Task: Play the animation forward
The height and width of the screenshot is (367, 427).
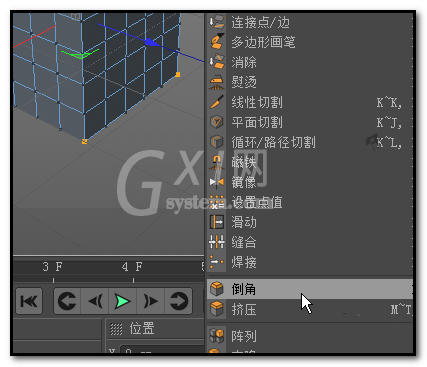Action: coord(122,301)
